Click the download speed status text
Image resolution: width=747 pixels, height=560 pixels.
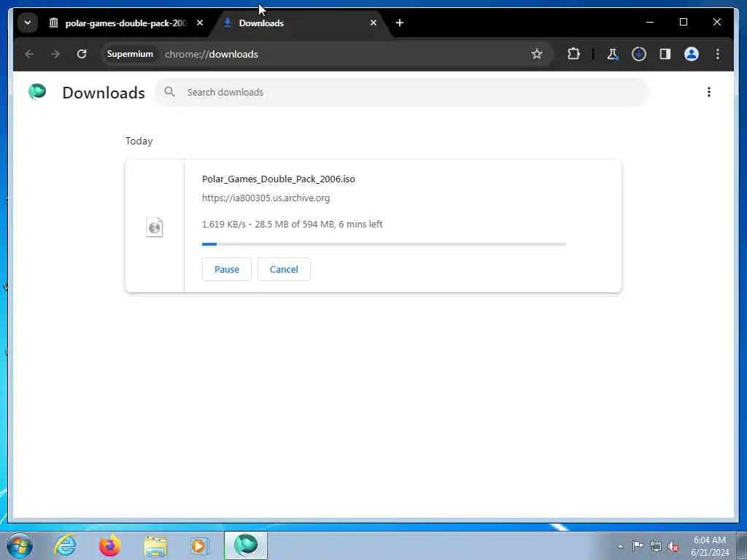[292, 225]
